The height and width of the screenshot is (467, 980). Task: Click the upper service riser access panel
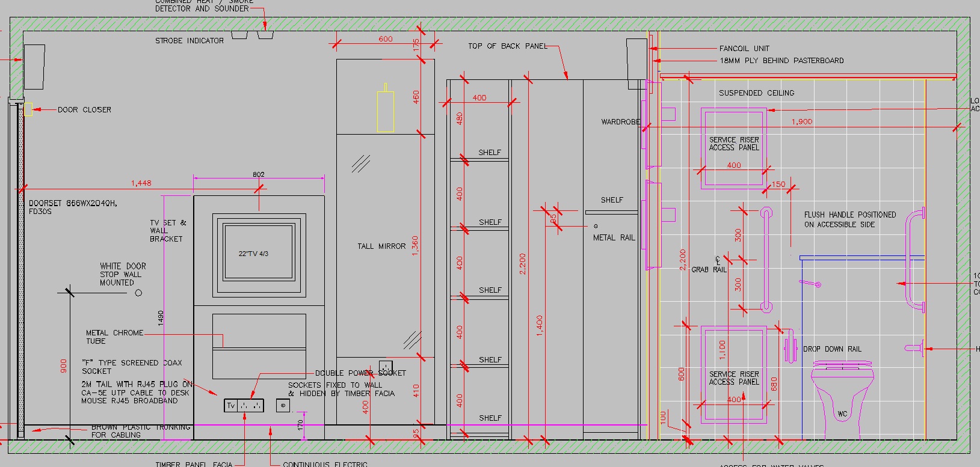pos(734,149)
